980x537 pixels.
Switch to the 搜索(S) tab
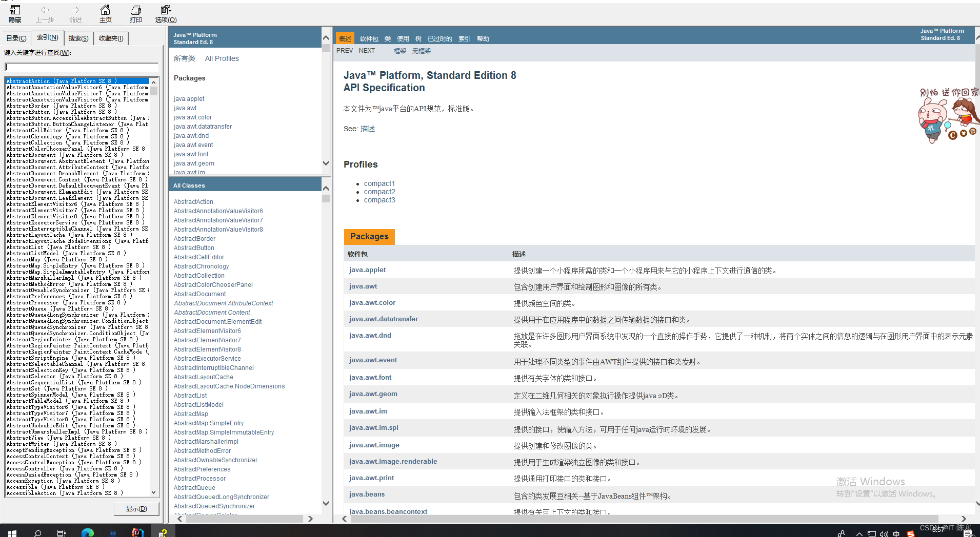[78, 38]
